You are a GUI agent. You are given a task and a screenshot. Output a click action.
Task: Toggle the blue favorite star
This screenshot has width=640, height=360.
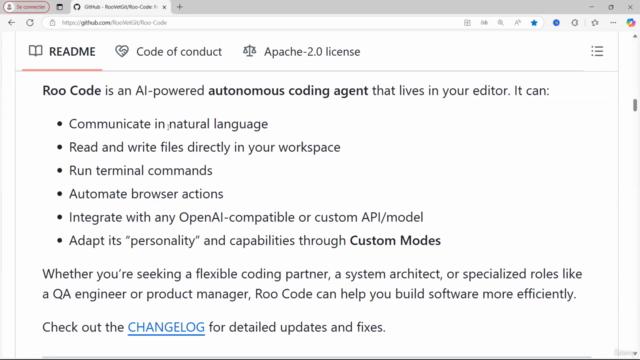(534, 23)
